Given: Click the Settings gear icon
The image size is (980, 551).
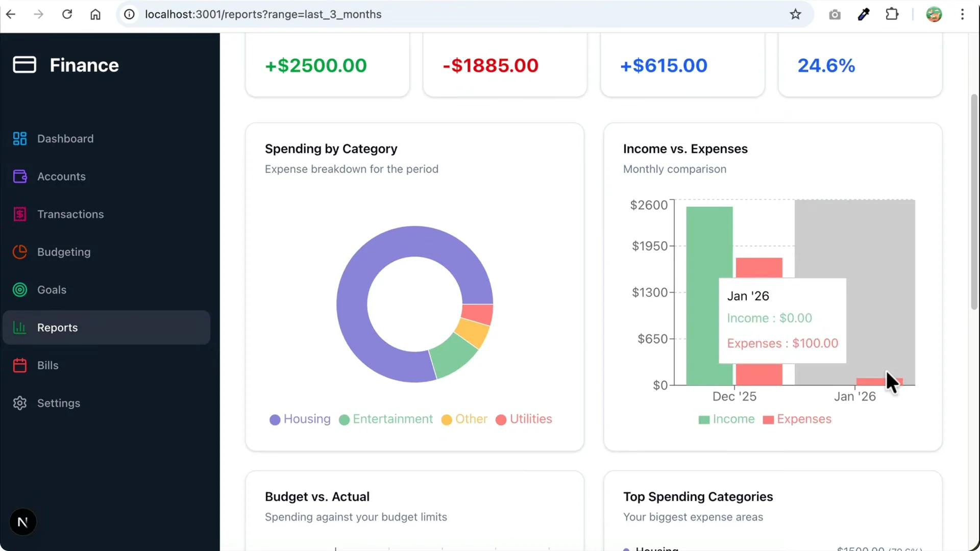Looking at the screenshot, I should coord(19,403).
